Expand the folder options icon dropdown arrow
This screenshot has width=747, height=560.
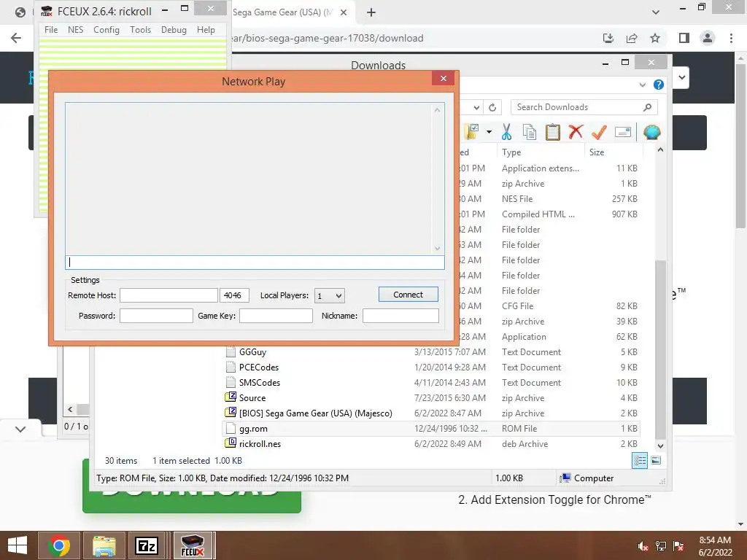(x=489, y=132)
